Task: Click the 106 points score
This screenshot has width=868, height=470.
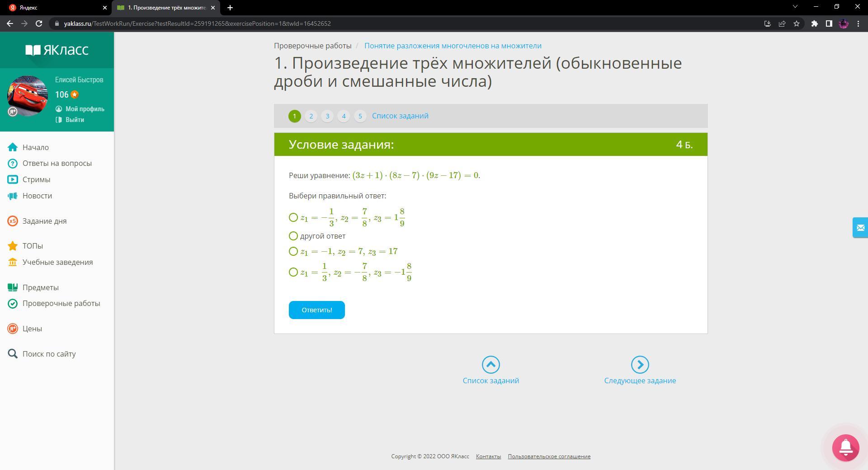Action: [x=62, y=94]
